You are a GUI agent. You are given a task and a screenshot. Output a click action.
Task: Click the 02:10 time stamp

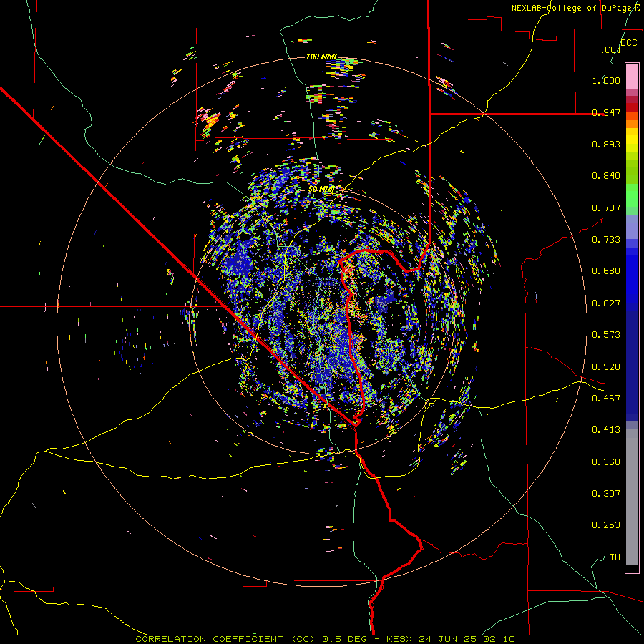point(498,639)
